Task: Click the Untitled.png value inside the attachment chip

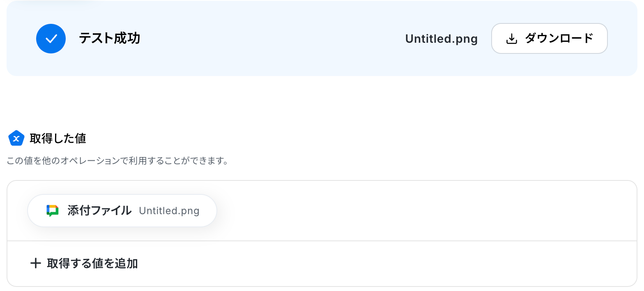Action: 169,211
